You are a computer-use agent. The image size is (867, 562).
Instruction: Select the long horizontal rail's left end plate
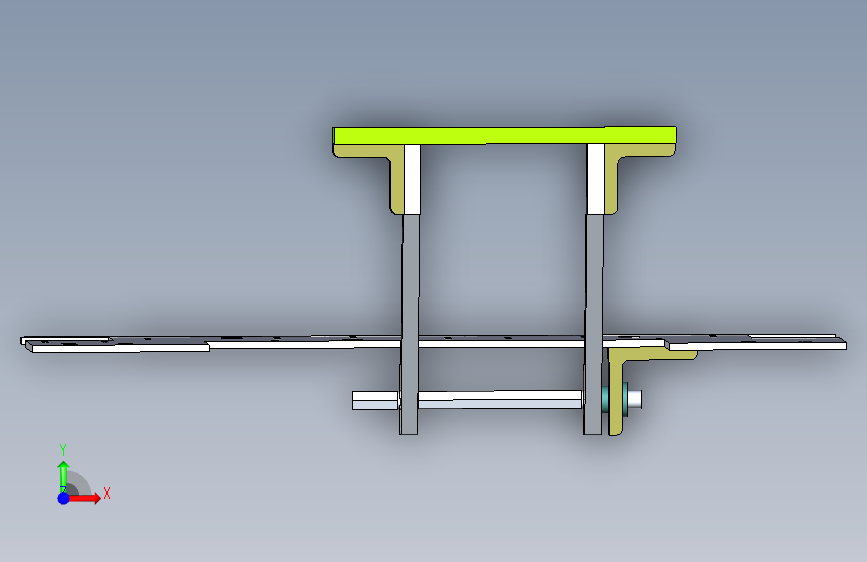pyautogui.click(x=119, y=347)
